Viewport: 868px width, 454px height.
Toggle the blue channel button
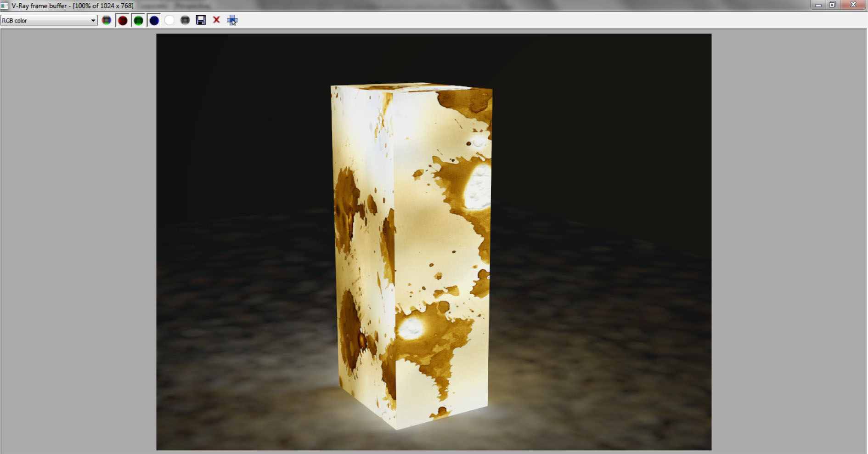coord(154,21)
